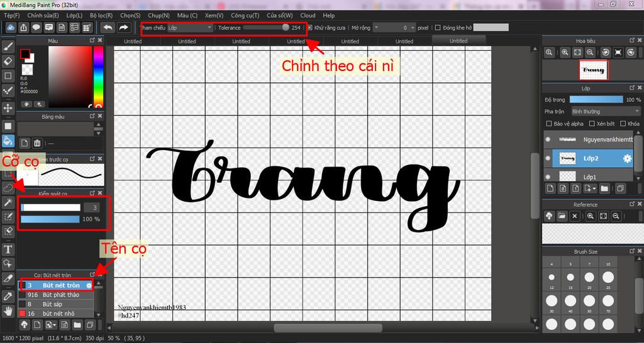Open Pha trộn blend mode dropdown

point(606,112)
